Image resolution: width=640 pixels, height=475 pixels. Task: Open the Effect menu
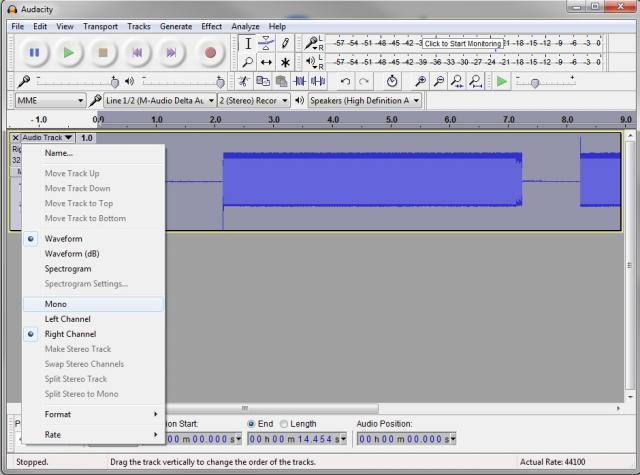click(211, 27)
